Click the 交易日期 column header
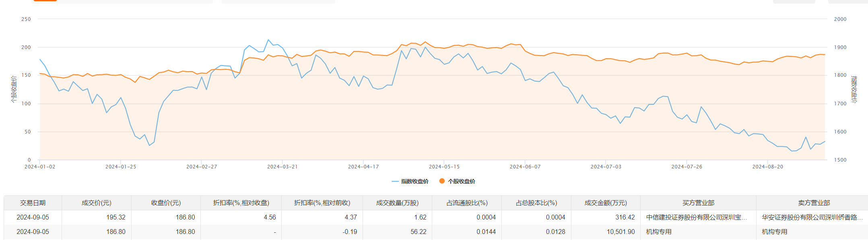This screenshot has width=868, height=240. 33,203
